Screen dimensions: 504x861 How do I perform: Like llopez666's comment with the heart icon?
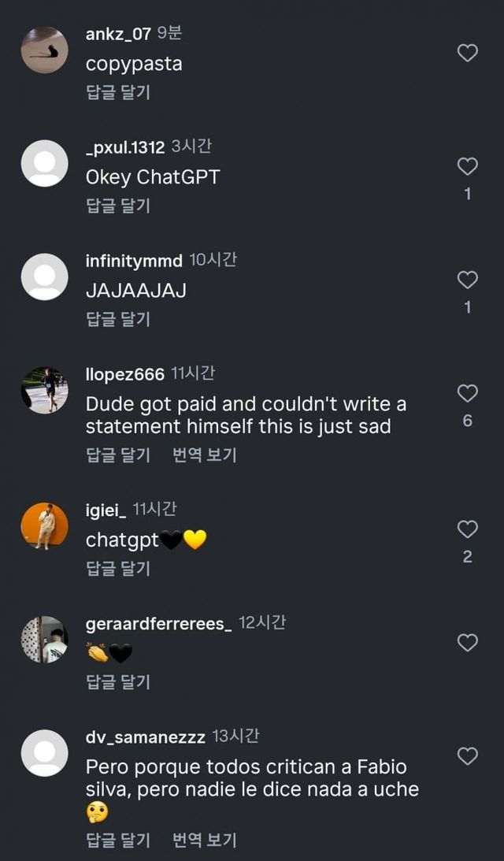coord(468,393)
